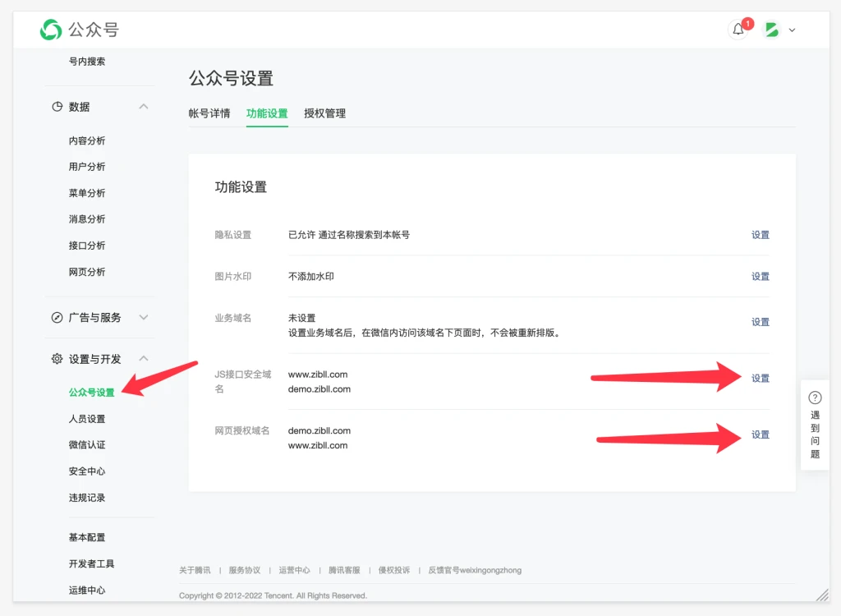The height and width of the screenshot is (616, 841).
Task: Open the notification bell
Action: pyautogui.click(x=738, y=30)
